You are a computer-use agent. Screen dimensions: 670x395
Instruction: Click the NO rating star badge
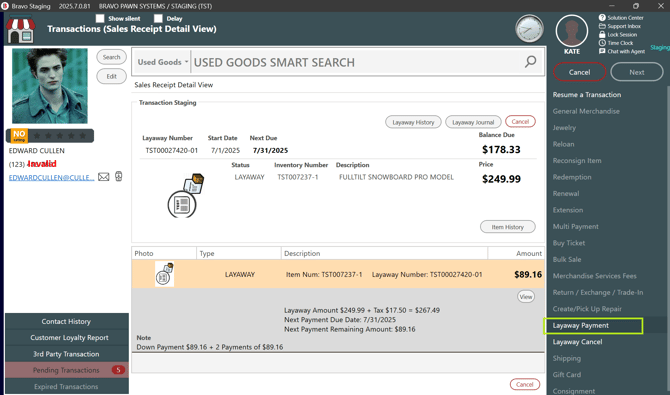pos(19,136)
